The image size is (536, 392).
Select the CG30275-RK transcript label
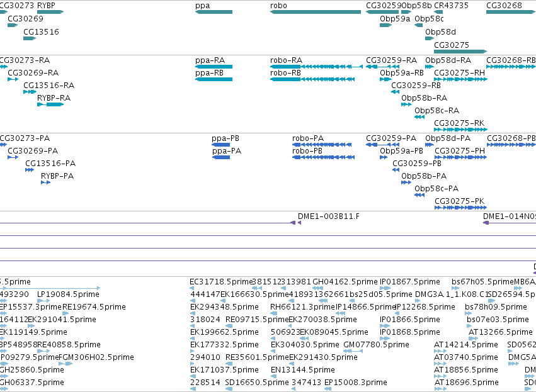click(x=459, y=123)
